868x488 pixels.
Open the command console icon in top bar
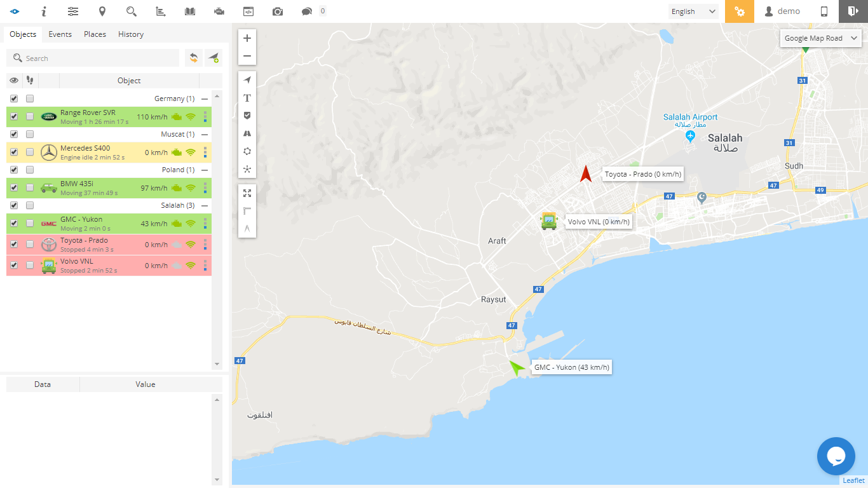coord(248,11)
